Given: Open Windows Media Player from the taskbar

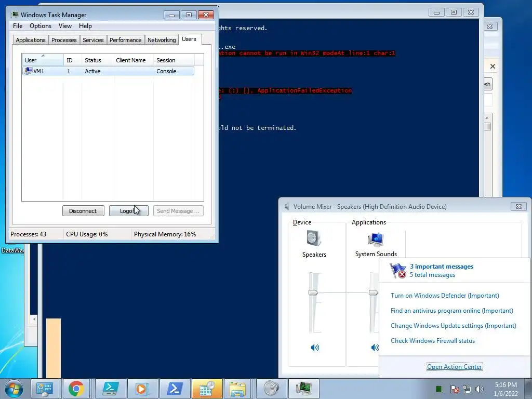Looking at the screenshot, I should pyautogui.click(x=142, y=389).
